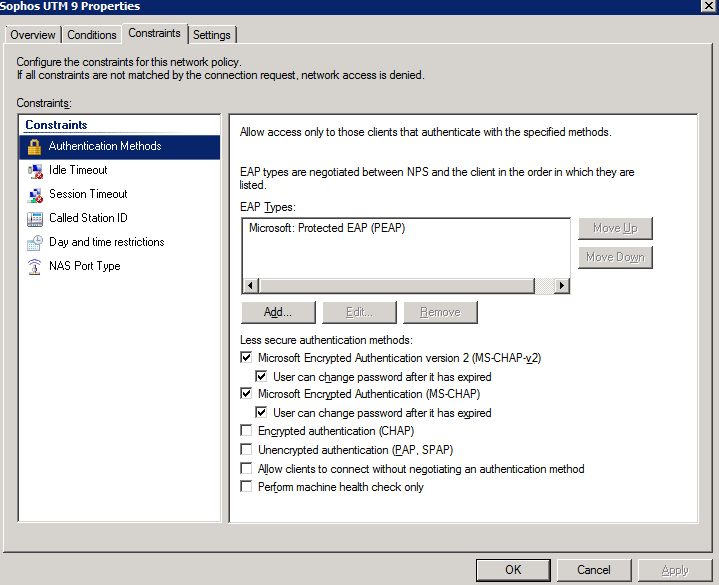
Task: Click the NAS Port Type antenna icon
Action: (x=34, y=266)
